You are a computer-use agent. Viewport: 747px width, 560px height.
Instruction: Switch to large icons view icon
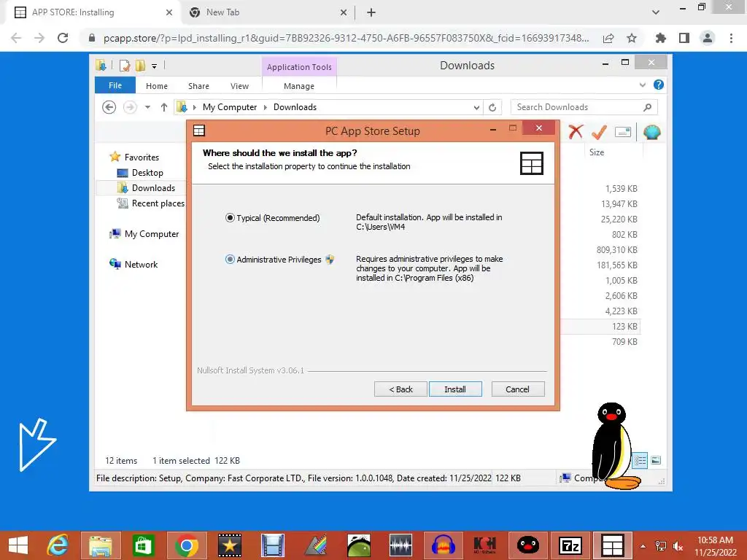656,460
